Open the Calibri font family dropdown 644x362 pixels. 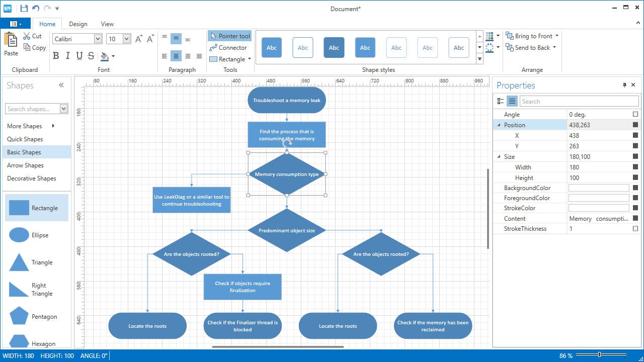point(98,39)
